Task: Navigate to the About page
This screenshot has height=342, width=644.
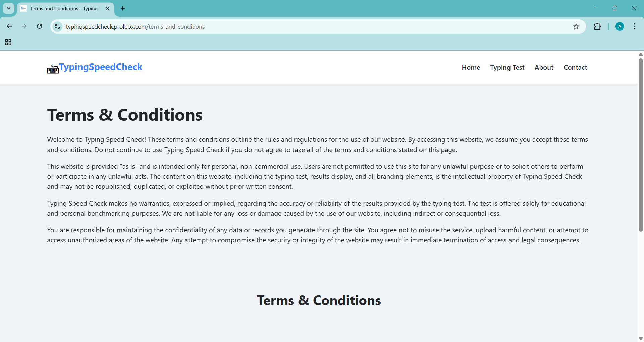Action: pos(544,67)
